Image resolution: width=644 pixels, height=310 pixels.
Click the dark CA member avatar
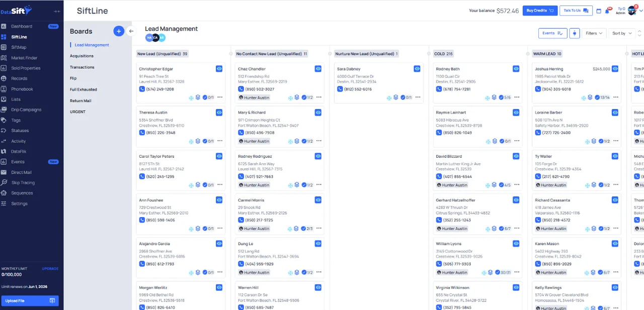[x=155, y=38]
